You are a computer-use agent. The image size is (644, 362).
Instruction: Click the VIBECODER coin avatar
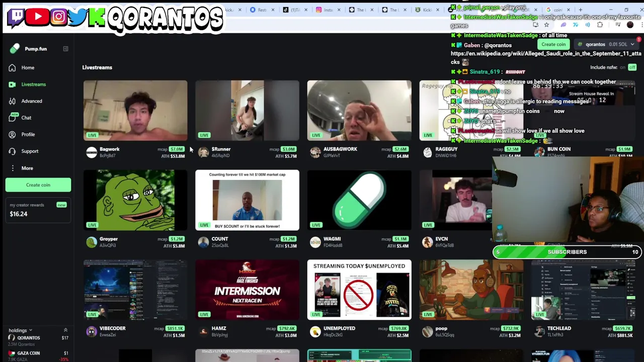[92, 331]
